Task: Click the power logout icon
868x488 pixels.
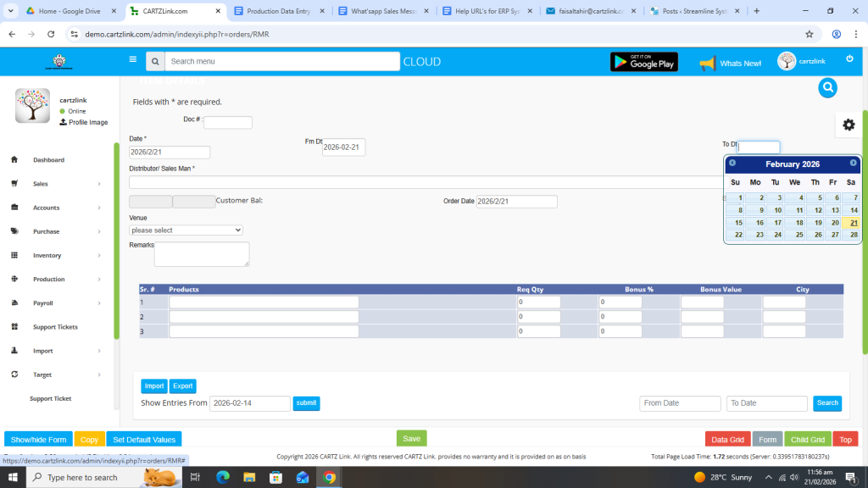Action: point(849,59)
